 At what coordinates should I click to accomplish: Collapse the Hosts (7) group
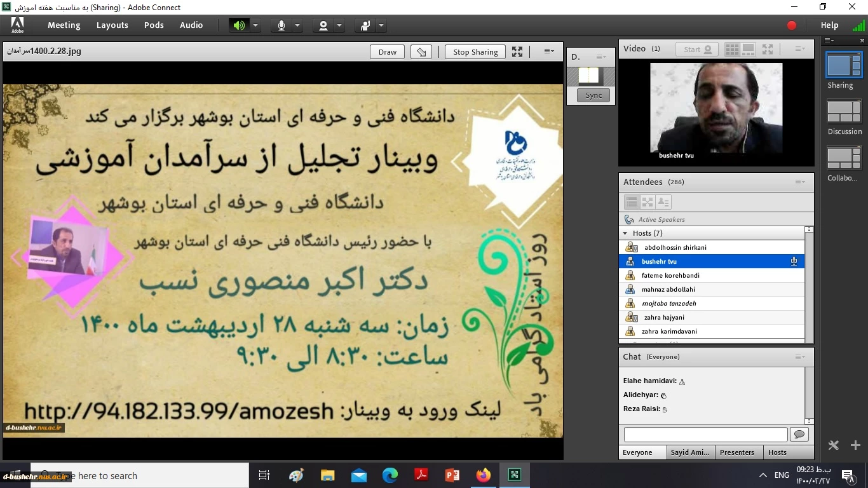625,233
